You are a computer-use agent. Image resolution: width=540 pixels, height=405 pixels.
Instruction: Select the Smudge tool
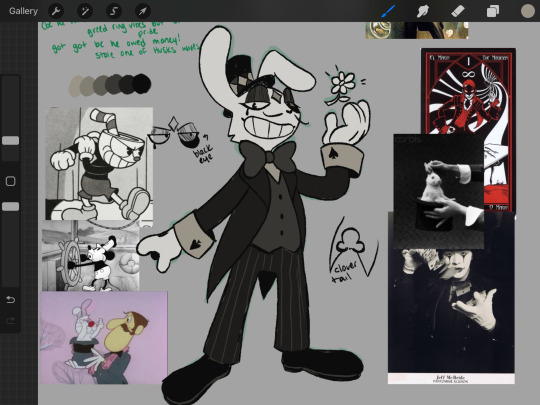click(x=423, y=11)
